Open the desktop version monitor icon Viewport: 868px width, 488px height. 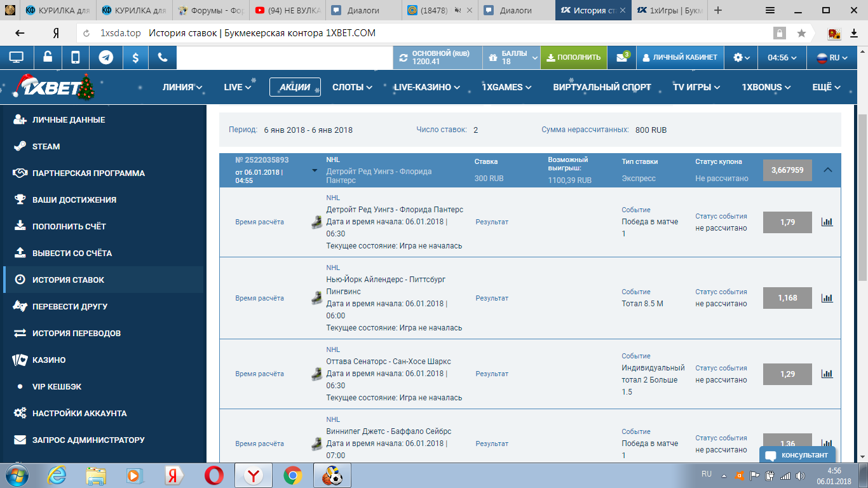coord(17,57)
